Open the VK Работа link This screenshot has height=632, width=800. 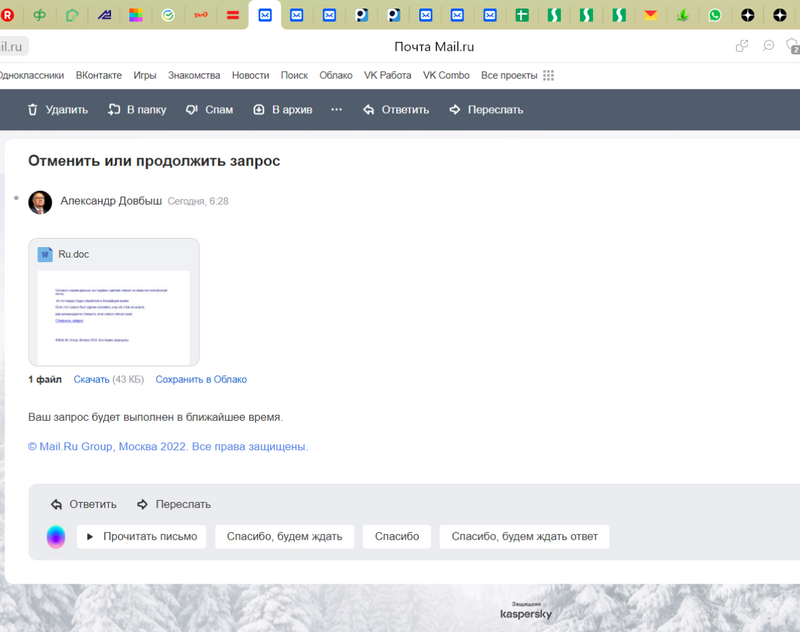[387, 75]
